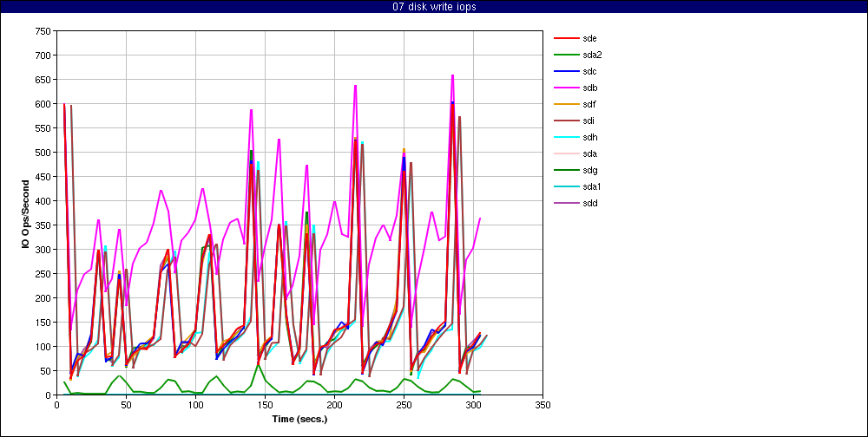Click the 750 tick on the y-axis
The height and width of the screenshot is (437, 868).
[41, 31]
